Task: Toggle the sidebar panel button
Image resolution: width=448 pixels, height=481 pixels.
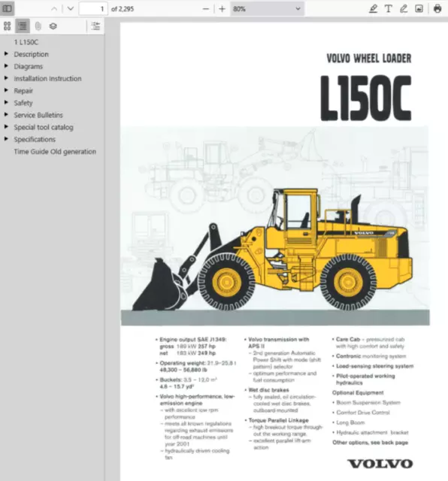Action: coord(7,8)
